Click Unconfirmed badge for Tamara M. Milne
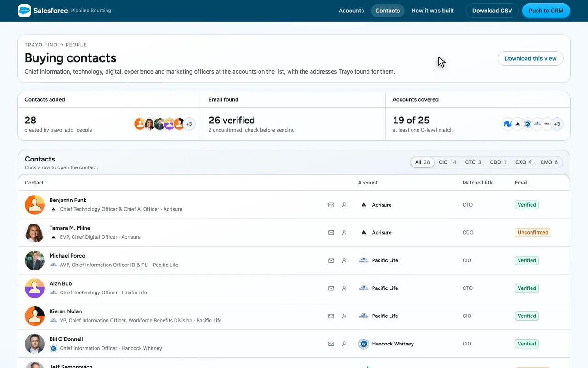Image resolution: width=588 pixels, height=368 pixels. tap(533, 233)
